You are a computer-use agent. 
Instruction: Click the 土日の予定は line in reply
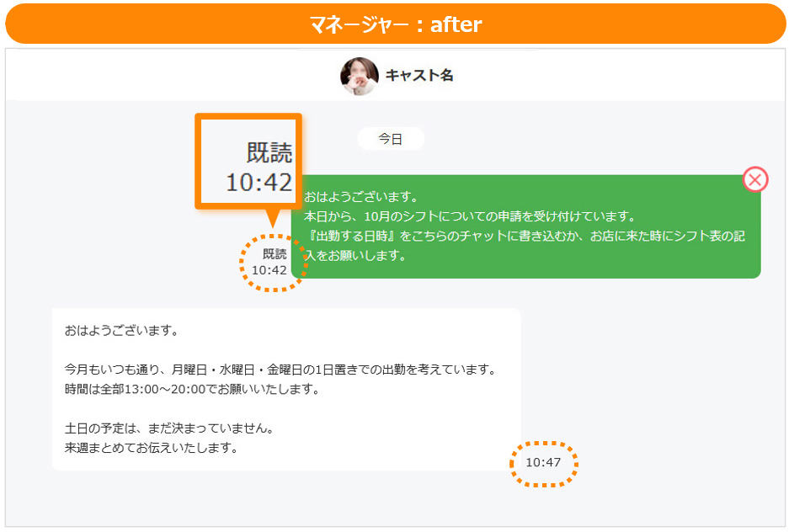tap(169, 428)
